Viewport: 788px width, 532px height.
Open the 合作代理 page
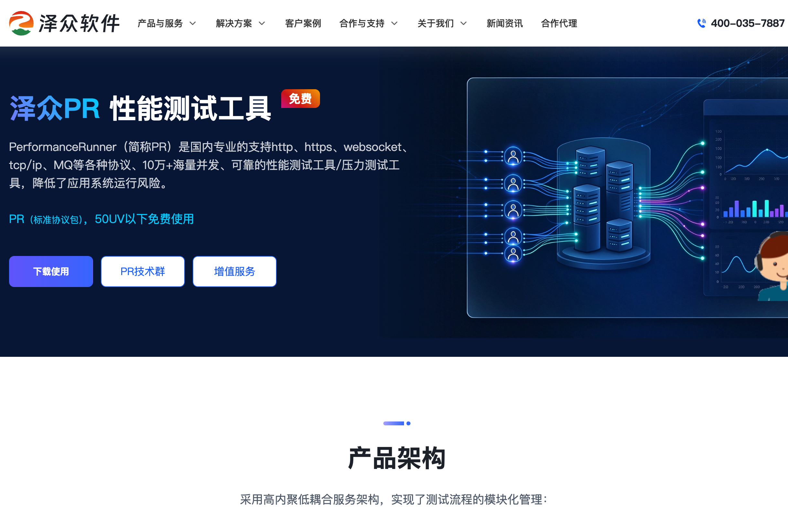click(559, 23)
